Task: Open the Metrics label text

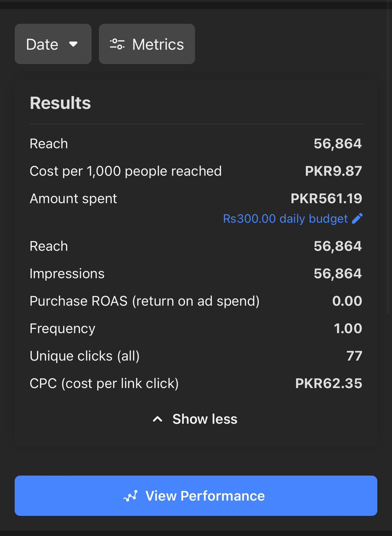Action: pyautogui.click(x=158, y=44)
